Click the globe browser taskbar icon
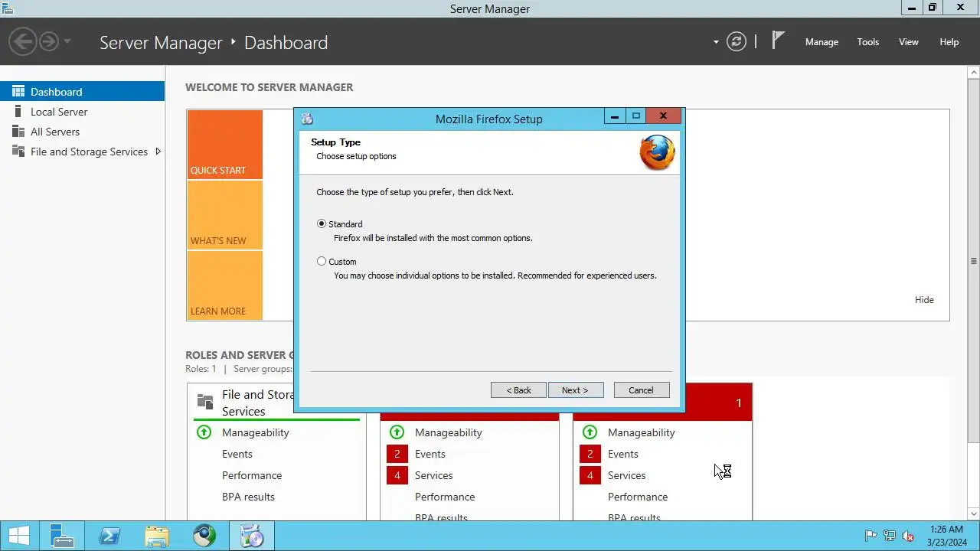Viewport: 980px width, 551px height. [x=204, y=536]
